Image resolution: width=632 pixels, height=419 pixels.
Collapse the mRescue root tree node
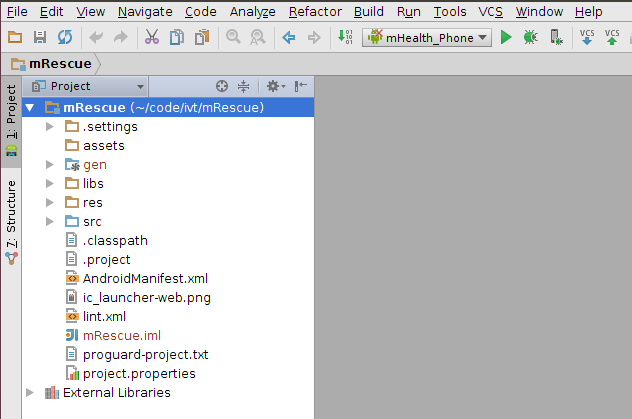point(30,108)
